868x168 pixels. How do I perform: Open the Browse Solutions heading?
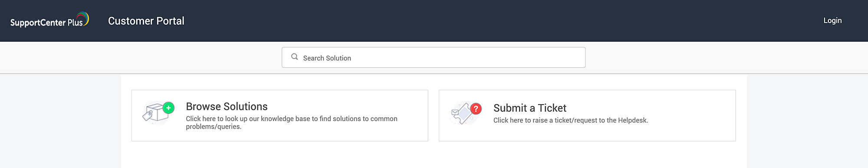pos(227,106)
